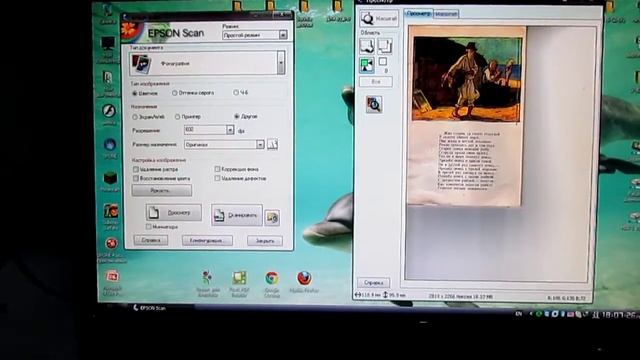The width and height of the screenshot is (640, 360).
Task: Select the Цветное color image type radio
Action: pos(135,93)
